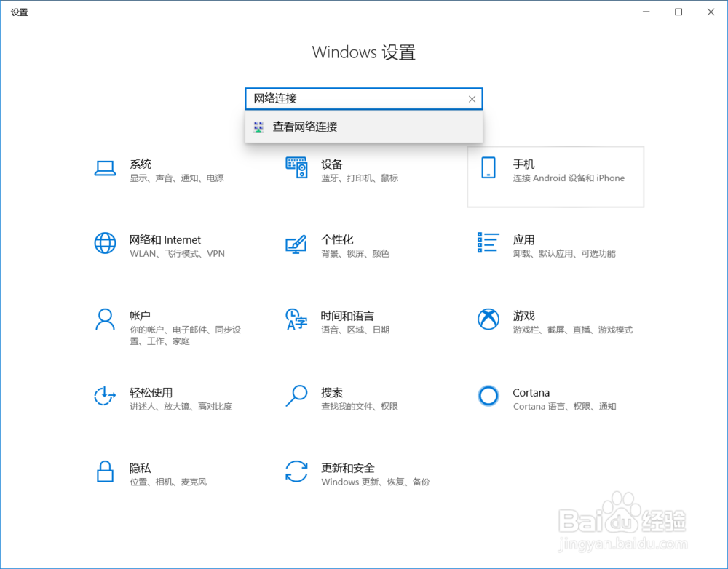Click the text 显示、声音、通知、电源
The image size is (728, 569).
177,178
